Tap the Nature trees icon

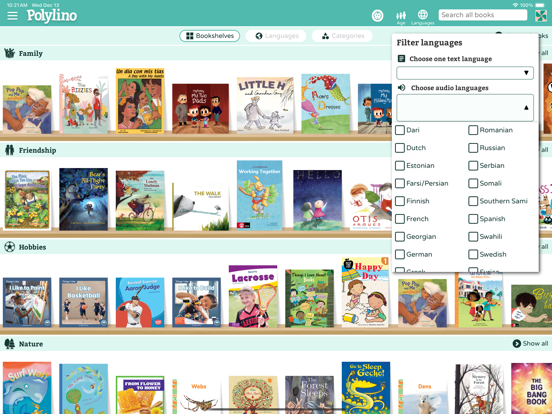tap(10, 344)
